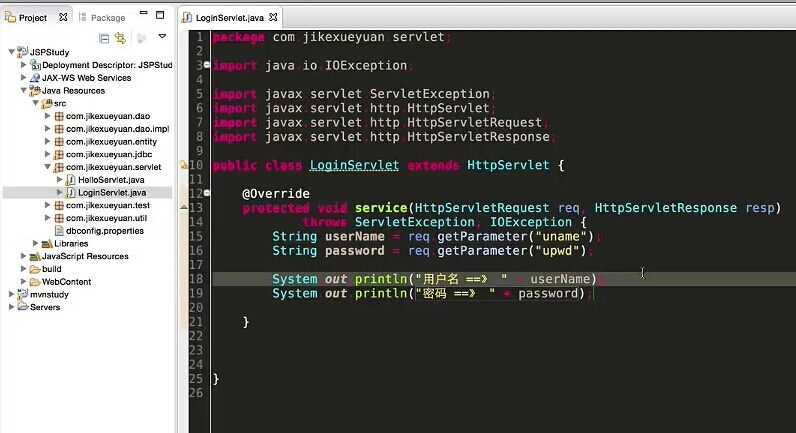Click the LoginServlet.java file icon in tree
This screenshot has width=796, height=433.
(71, 192)
